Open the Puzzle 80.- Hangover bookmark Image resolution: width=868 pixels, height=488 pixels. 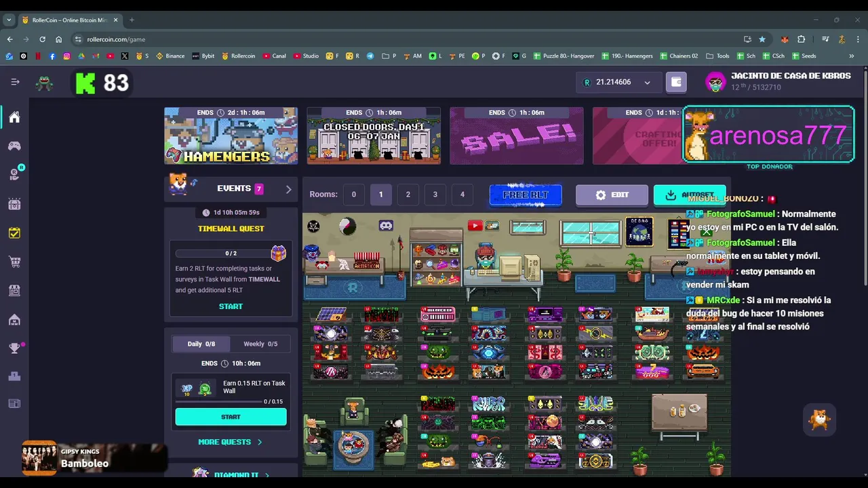tap(564, 56)
